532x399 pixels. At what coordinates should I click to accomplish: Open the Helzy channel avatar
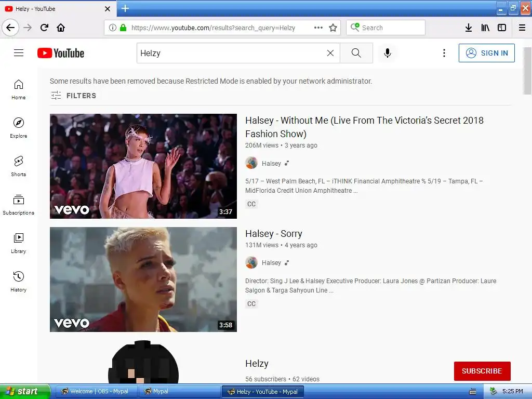143,363
